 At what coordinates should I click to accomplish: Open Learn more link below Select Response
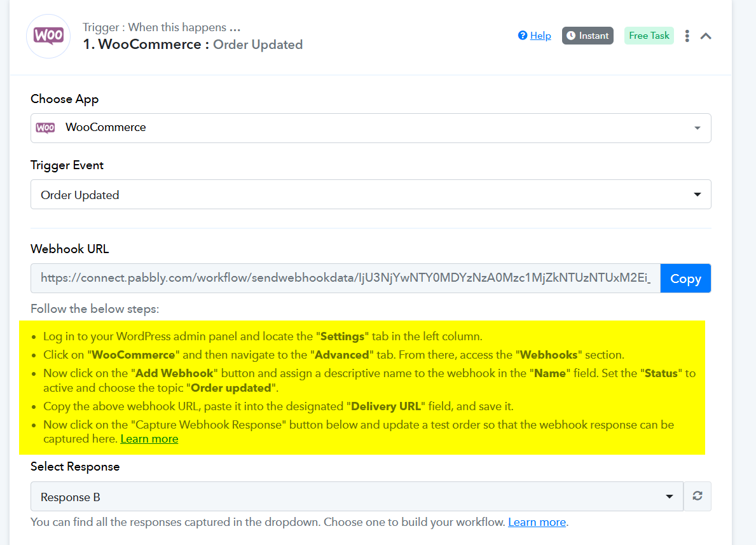pos(537,522)
